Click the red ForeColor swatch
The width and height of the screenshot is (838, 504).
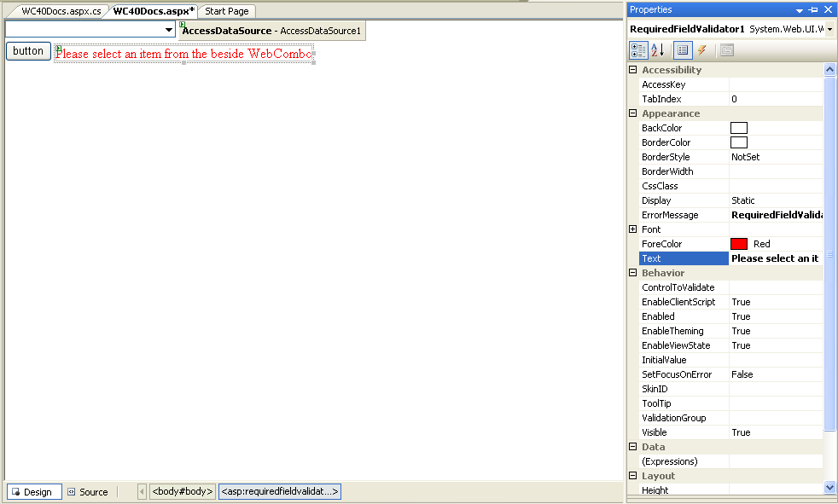click(x=739, y=244)
